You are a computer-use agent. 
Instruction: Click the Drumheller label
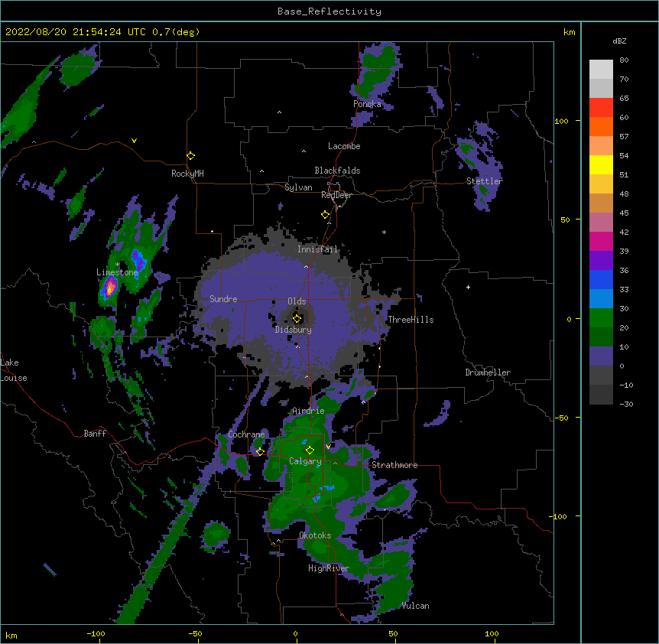(488, 372)
